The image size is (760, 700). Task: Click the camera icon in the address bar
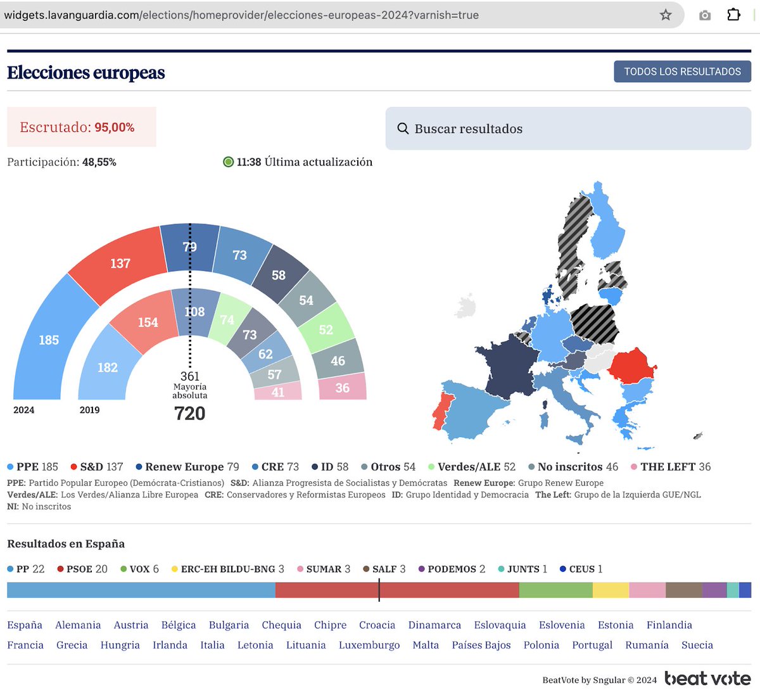(704, 15)
